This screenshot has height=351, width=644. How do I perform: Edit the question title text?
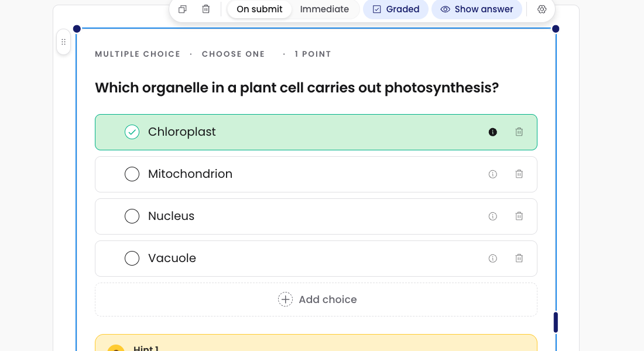[297, 88]
